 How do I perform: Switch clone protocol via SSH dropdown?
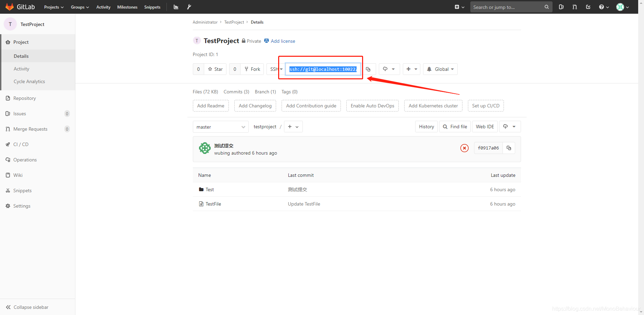[276, 69]
